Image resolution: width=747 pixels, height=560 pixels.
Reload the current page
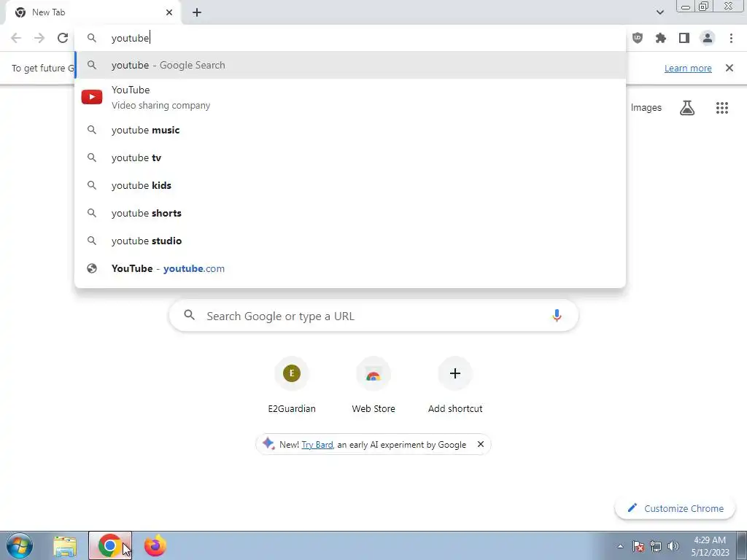63,38
